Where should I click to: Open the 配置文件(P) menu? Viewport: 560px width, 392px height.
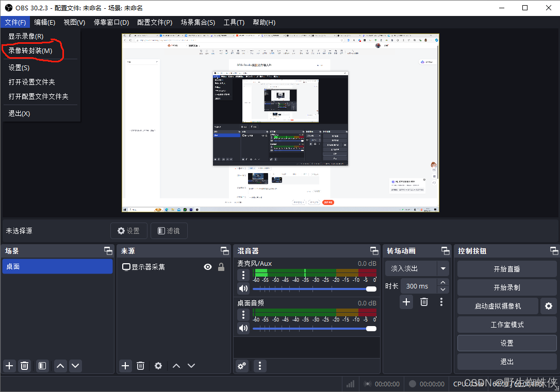[x=155, y=22]
